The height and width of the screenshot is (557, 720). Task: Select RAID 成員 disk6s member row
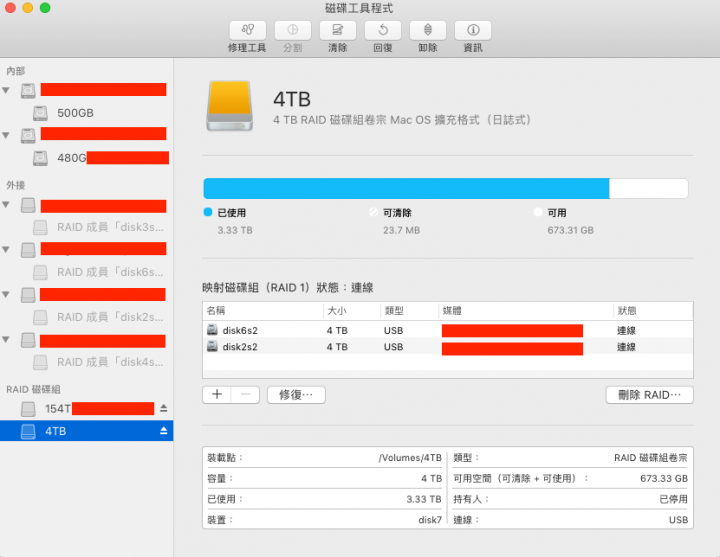click(x=86, y=272)
